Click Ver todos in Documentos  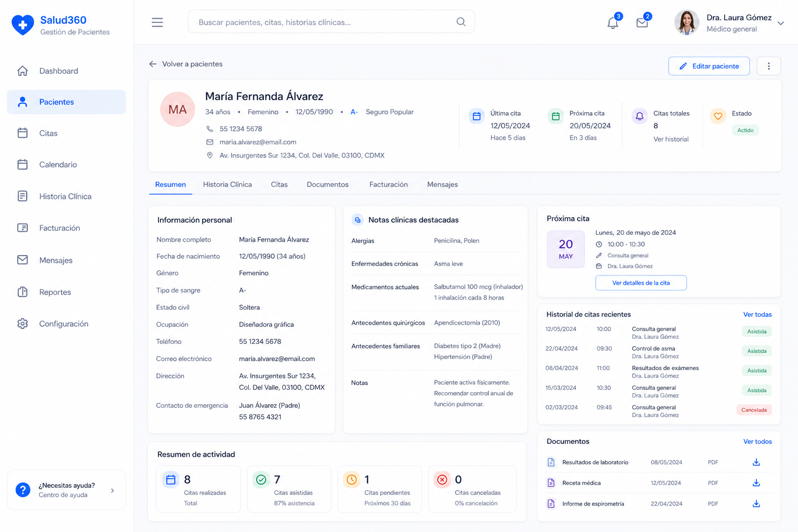(757, 442)
